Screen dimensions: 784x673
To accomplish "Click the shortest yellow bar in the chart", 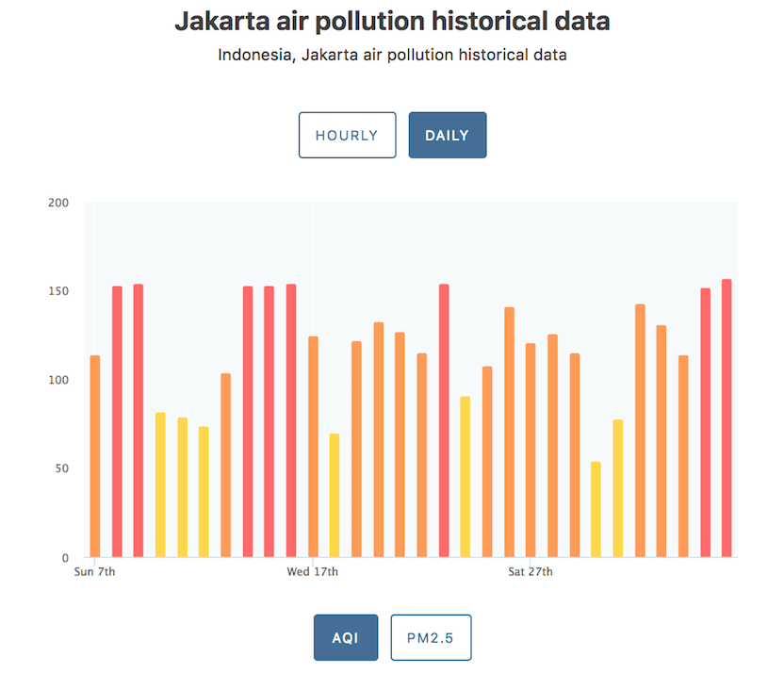I will [596, 509].
